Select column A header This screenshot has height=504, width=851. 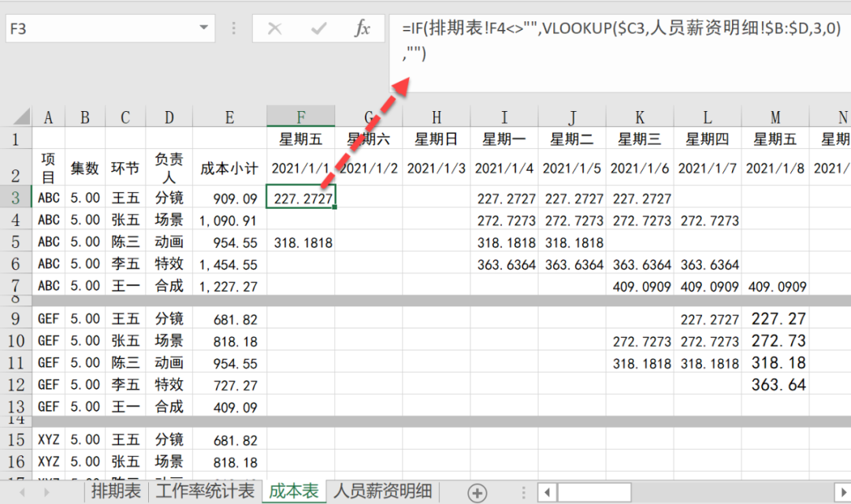coord(48,117)
